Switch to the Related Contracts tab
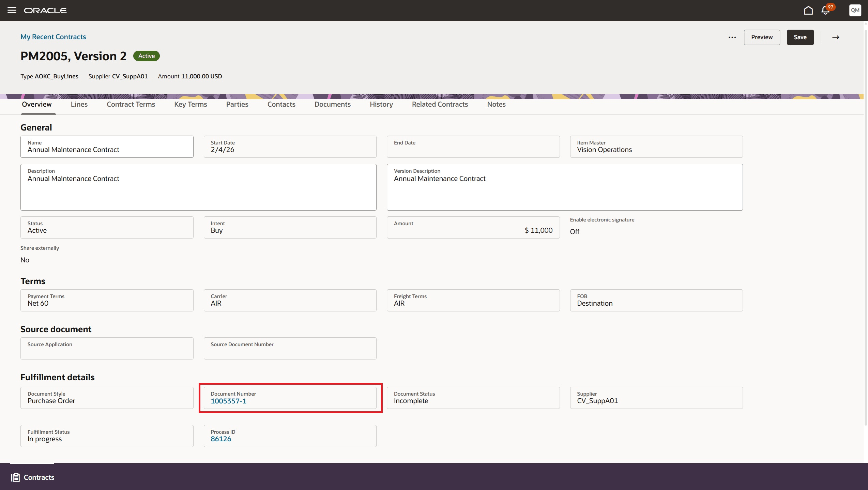Screen dimensions: 868x490 [x=440, y=104]
